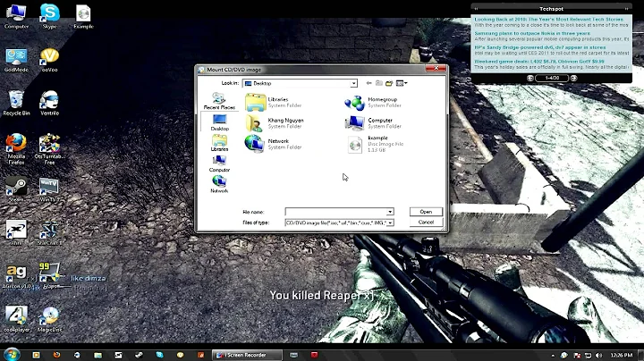Select the Recycle Bin desktop icon
The height and width of the screenshot is (361, 644).
pyautogui.click(x=16, y=103)
